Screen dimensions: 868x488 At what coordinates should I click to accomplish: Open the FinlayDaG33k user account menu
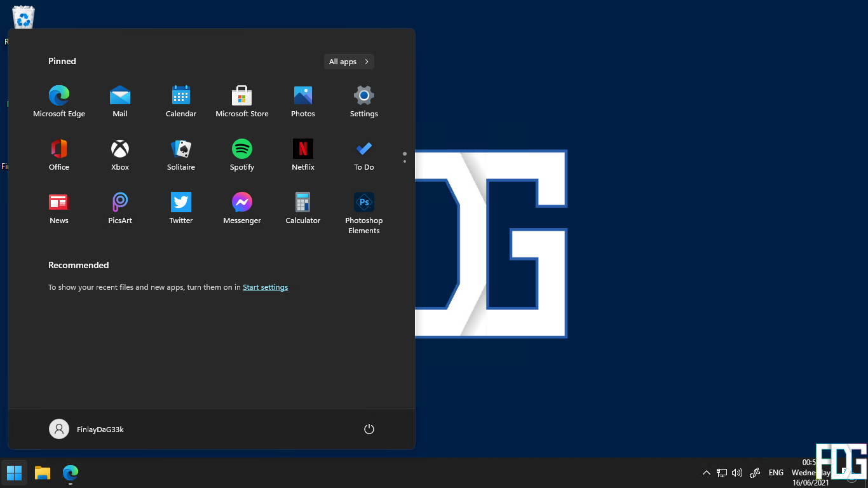[x=86, y=430]
